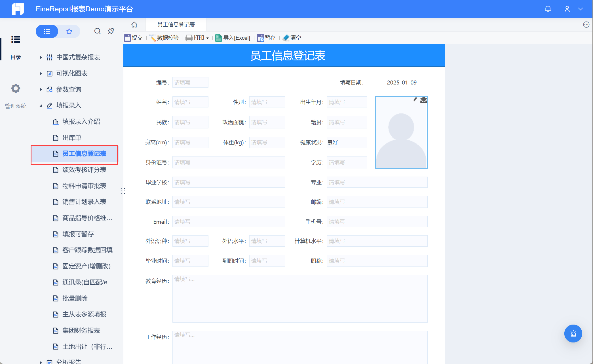The image size is (593, 364).
Task: Open 绩效考核评分表 in the sidebar
Action: click(84, 170)
